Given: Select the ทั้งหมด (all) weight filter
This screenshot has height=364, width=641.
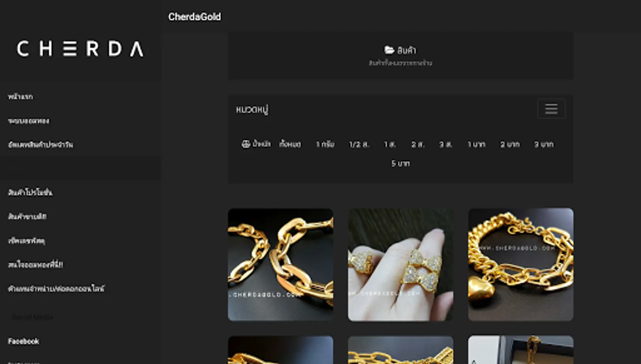Looking at the screenshot, I should [x=290, y=144].
